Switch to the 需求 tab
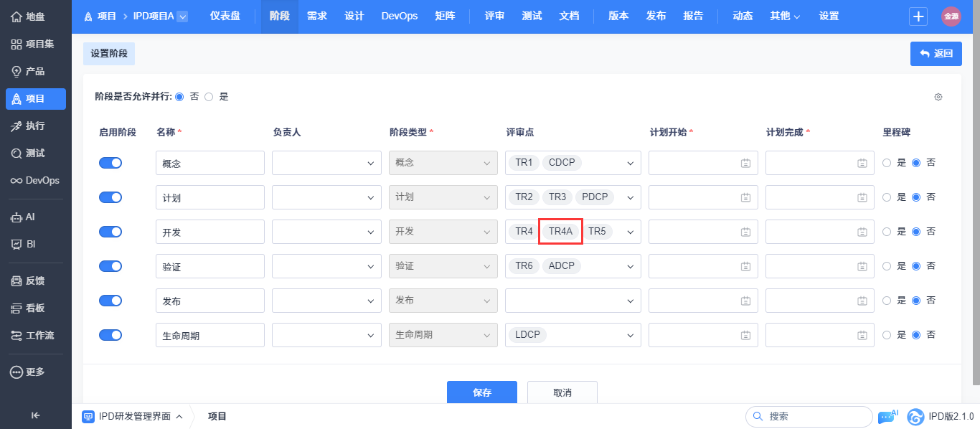This screenshot has width=980, height=429. 317,16
